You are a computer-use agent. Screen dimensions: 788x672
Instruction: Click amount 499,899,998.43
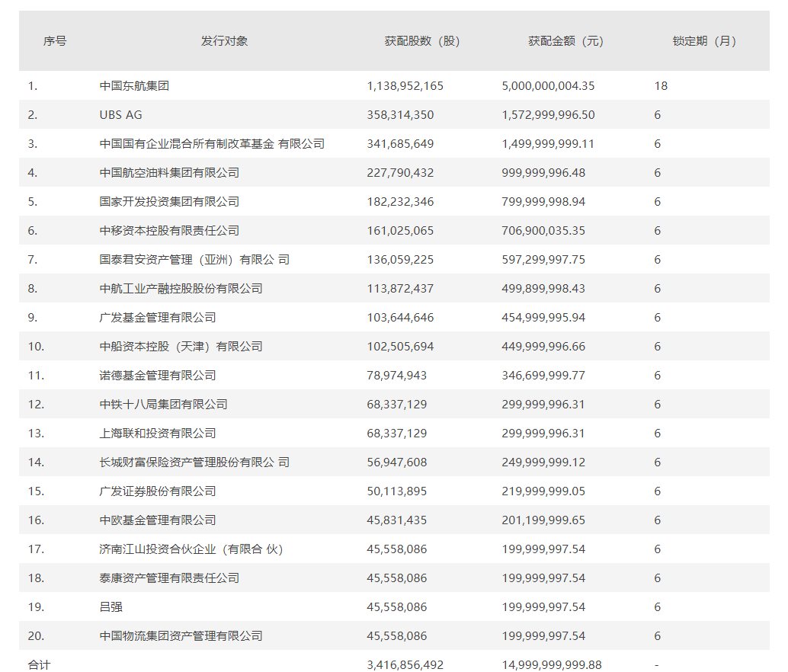(x=543, y=289)
